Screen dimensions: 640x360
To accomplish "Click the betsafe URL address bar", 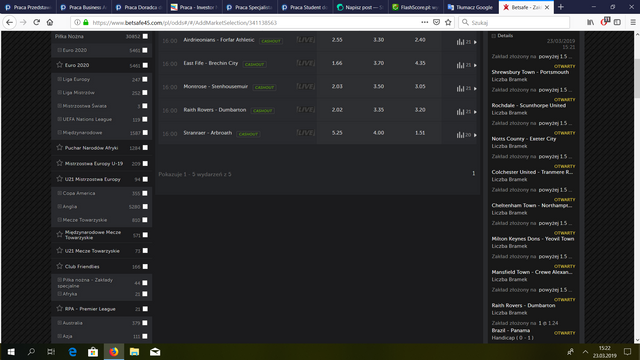I will [x=255, y=22].
